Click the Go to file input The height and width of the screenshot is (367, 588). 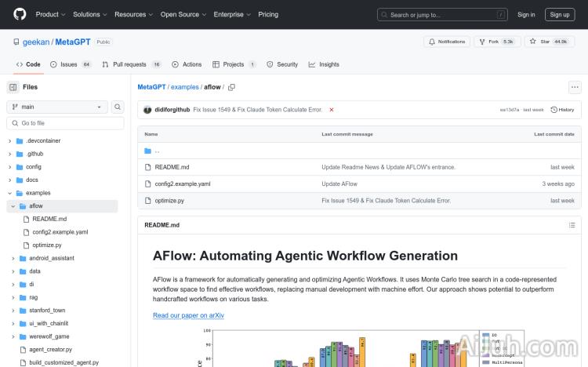pos(67,123)
